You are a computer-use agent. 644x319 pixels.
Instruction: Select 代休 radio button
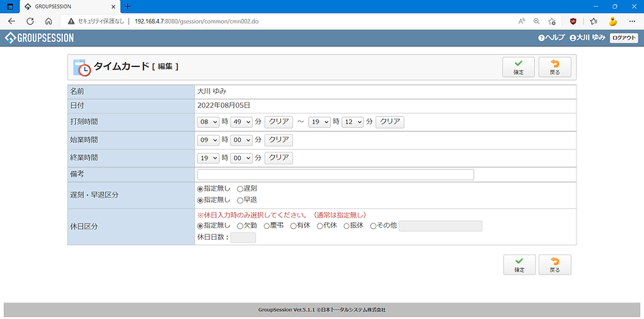319,226
